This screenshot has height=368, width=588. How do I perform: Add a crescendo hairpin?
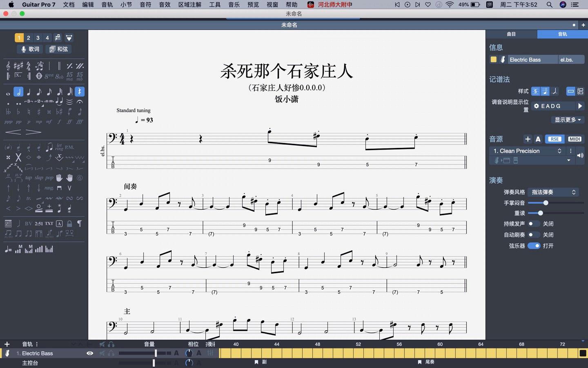pyautogui.click(x=13, y=132)
